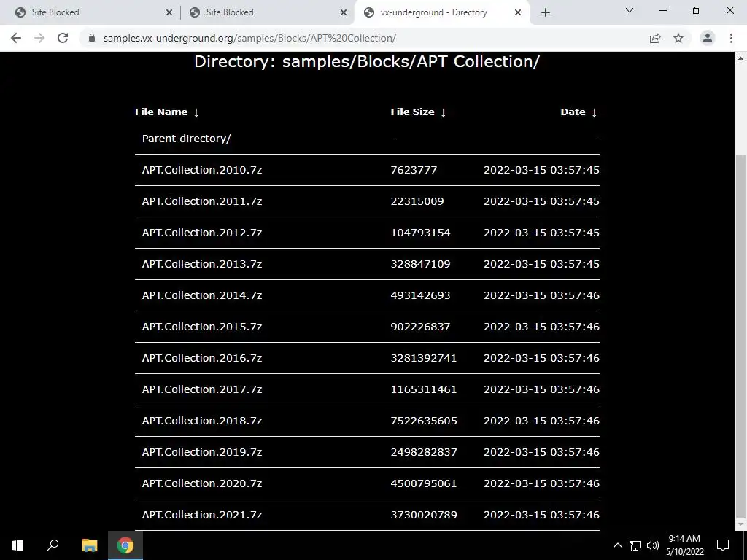This screenshot has height=560, width=747.
Task: Click file size 104793154
Action: click(420, 233)
